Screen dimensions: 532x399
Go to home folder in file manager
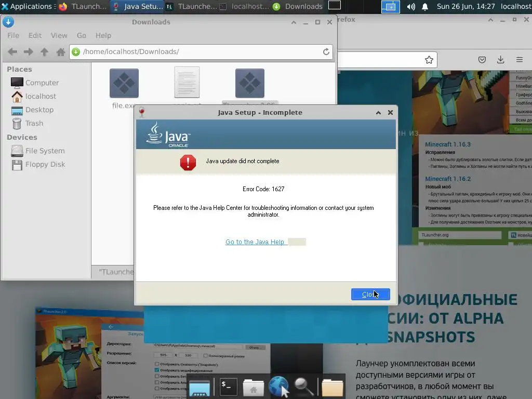click(x=61, y=51)
